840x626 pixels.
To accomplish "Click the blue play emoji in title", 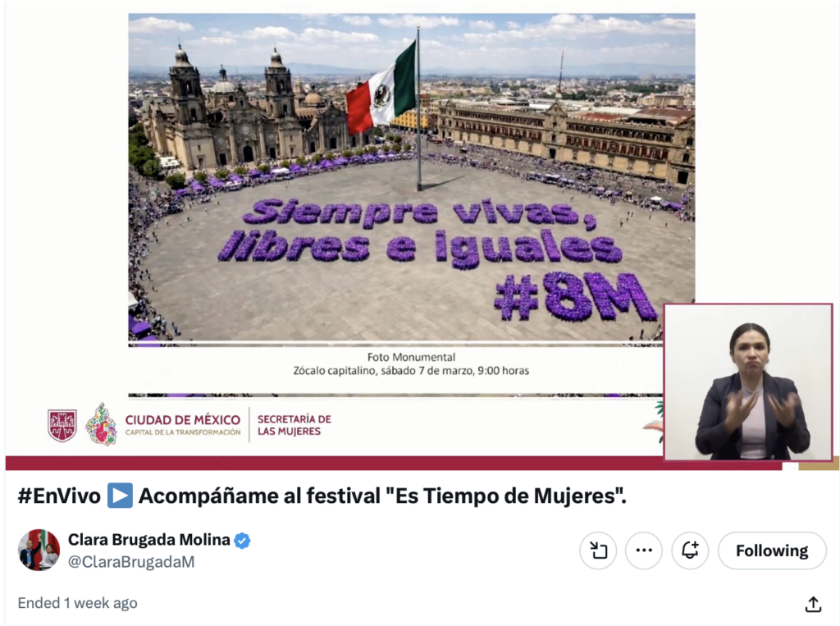I will coord(120,496).
